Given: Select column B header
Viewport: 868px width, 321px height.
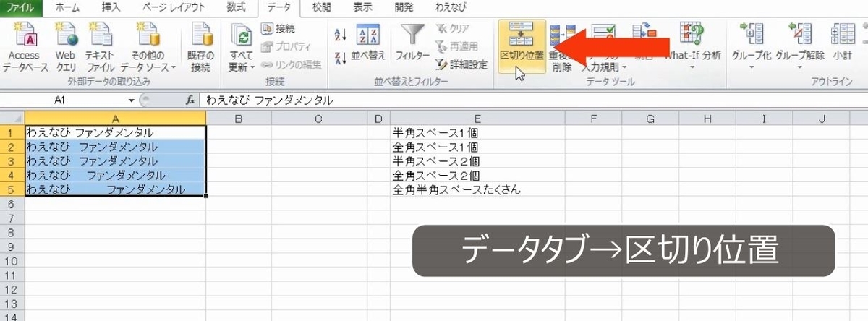Looking at the screenshot, I should (x=237, y=119).
